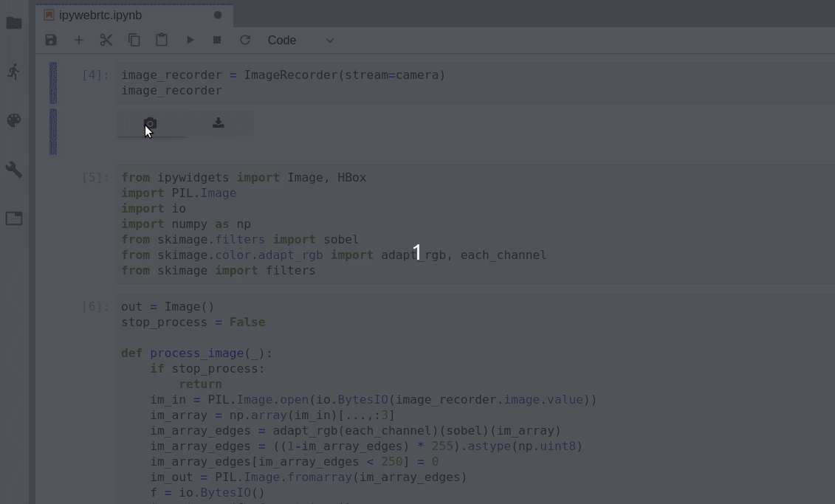The height and width of the screenshot is (504, 835).
Task: Show the open tabs sidebar panel
Action: [14, 218]
